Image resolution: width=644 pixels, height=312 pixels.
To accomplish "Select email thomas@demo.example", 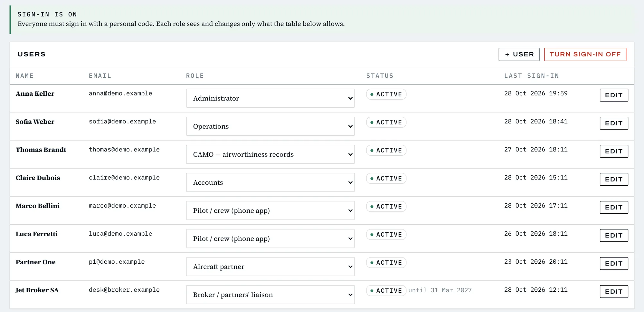I will pos(124,150).
